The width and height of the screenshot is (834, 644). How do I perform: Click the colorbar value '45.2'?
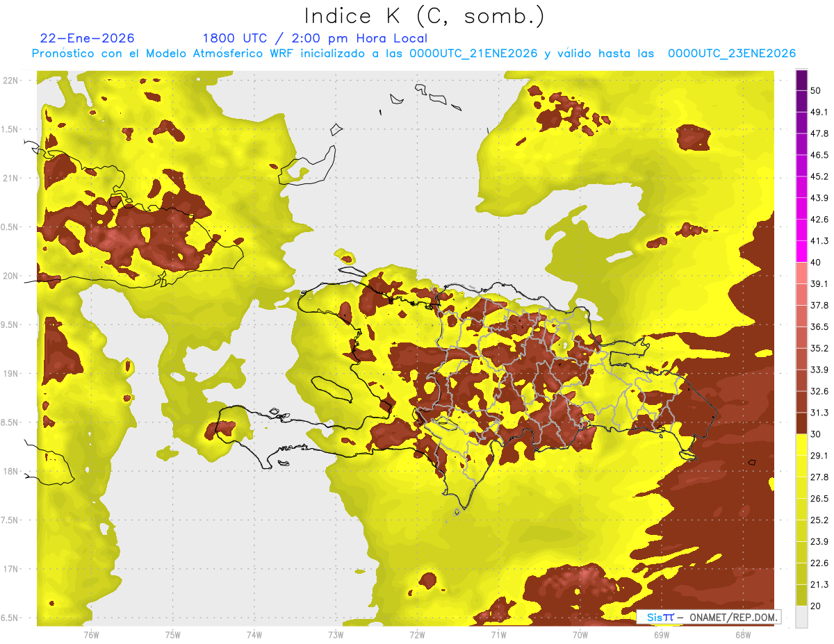pos(819,176)
